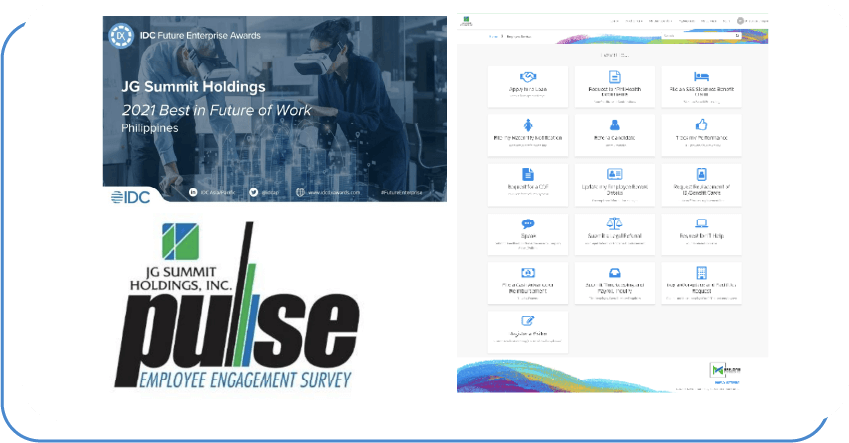Click the IDC Future Enterprise Awards badge icon
This screenshot has width=849, height=443.
pos(121,36)
